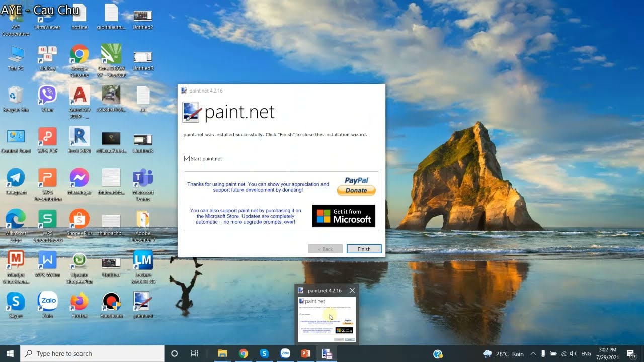Select the CorelDRAW X7 shortcut icon
This screenshot has width=644, height=362.
(111, 61)
